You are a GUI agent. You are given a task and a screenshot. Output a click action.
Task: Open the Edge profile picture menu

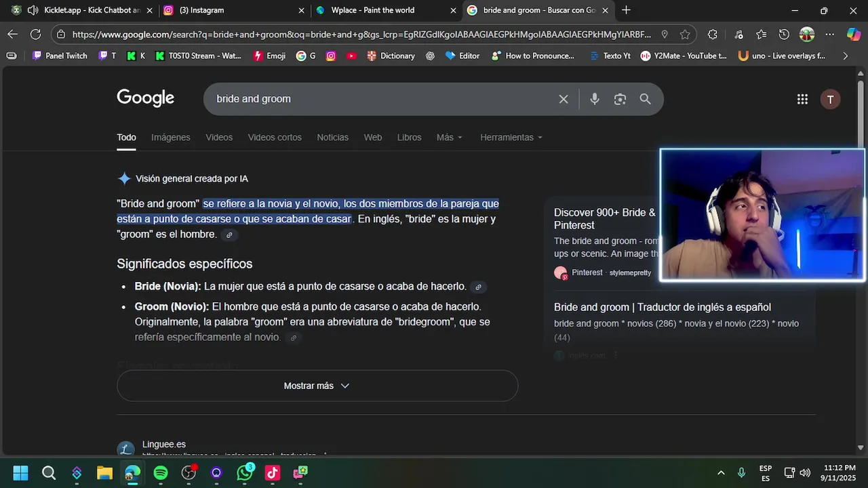pyautogui.click(x=807, y=34)
